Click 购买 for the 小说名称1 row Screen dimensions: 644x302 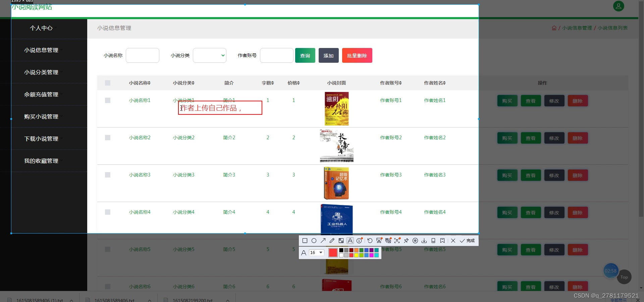pos(507,101)
